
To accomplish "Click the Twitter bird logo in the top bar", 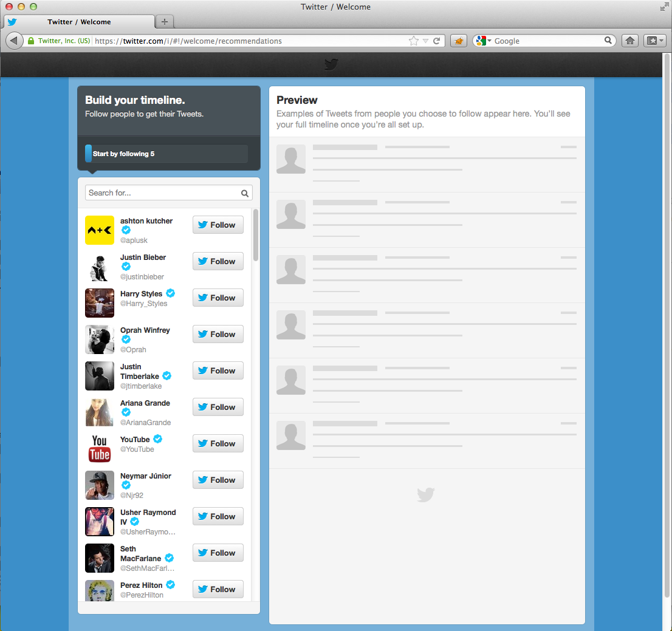I will point(331,65).
